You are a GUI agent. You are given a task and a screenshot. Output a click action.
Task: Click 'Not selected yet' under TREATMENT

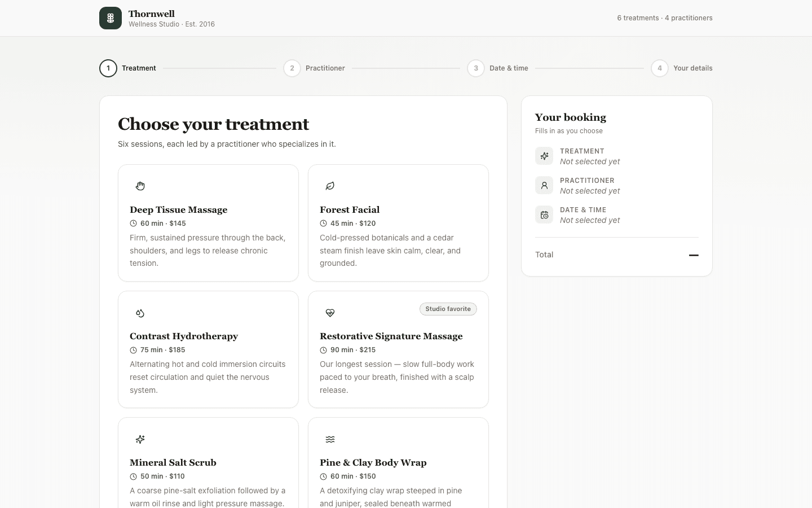[x=590, y=161]
